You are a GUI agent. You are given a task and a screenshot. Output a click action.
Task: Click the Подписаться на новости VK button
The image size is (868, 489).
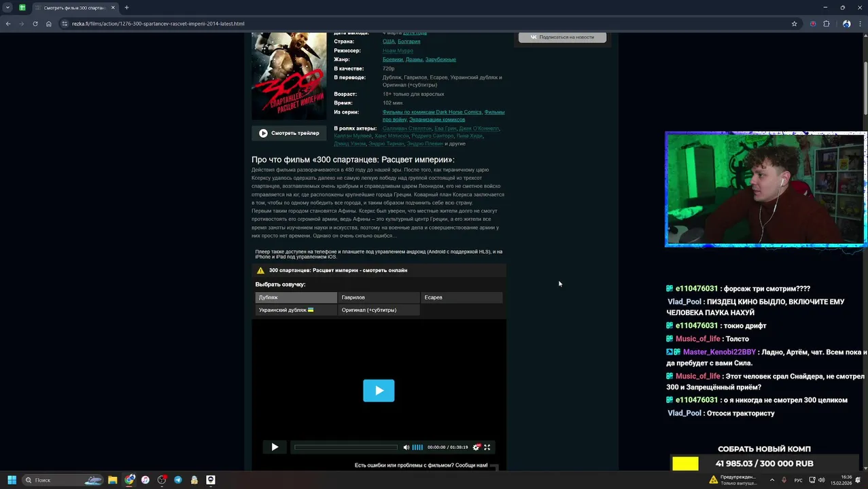562,37
